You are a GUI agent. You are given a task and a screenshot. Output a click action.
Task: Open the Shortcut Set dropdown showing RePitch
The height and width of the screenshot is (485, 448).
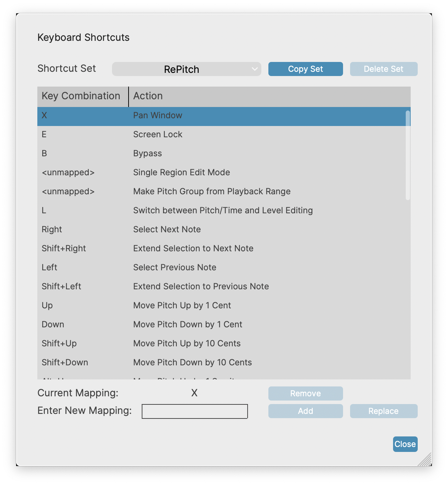click(x=186, y=69)
